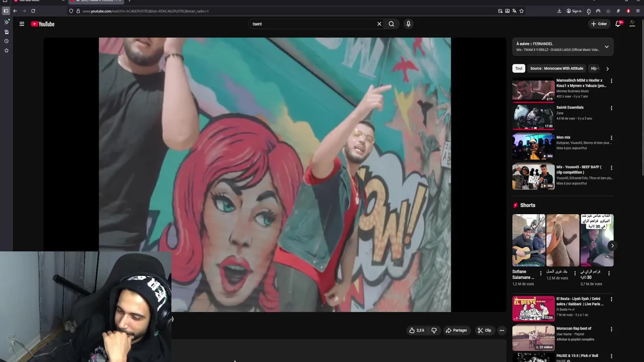Screen dimensions: 644x362
Task: Show more filter chips with right arrow
Action: 607,68
